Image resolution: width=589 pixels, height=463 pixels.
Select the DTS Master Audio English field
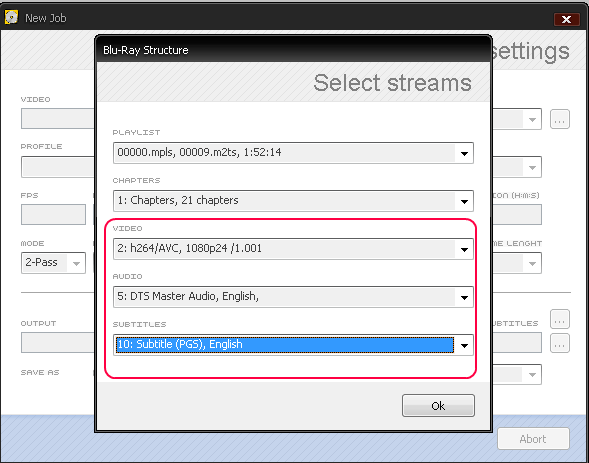293,297
